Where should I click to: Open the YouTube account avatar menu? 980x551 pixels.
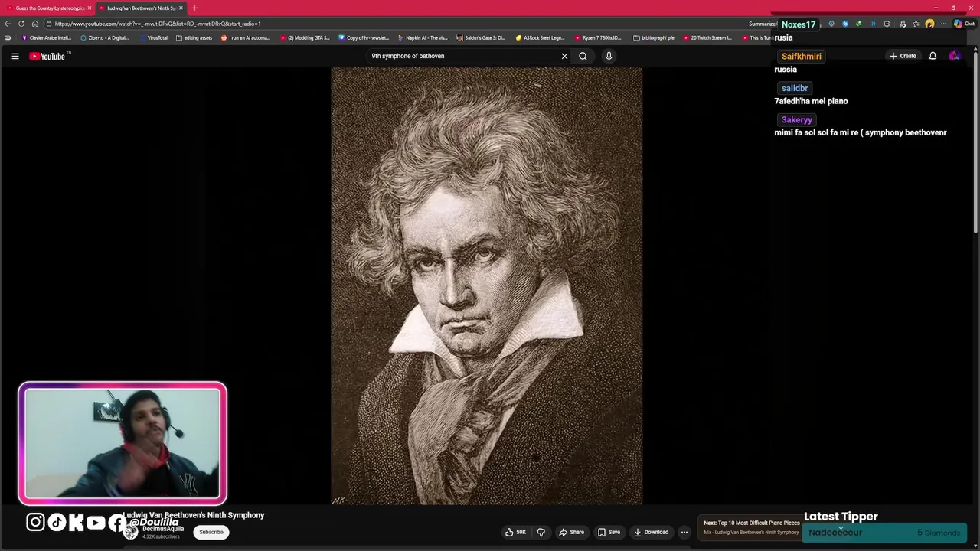pos(954,56)
